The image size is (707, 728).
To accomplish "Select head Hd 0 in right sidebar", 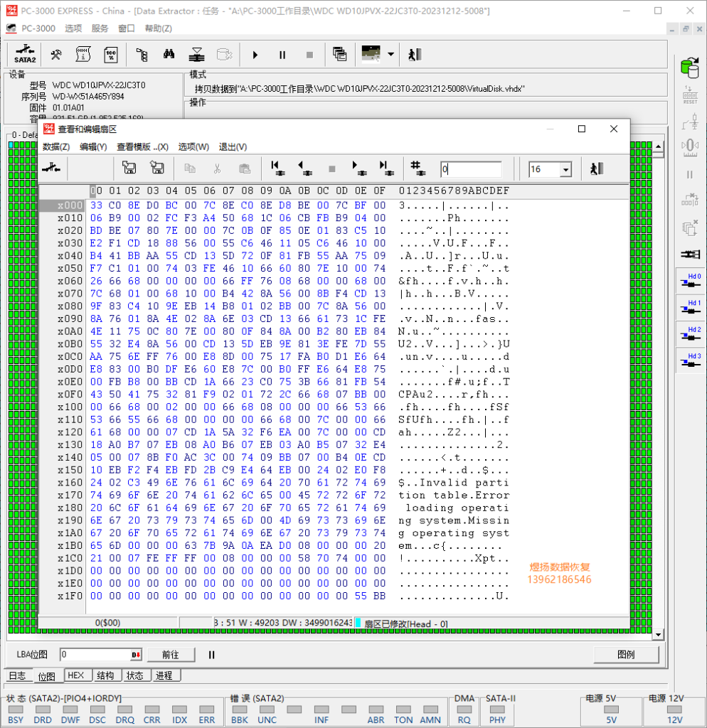I will point(691,282).
